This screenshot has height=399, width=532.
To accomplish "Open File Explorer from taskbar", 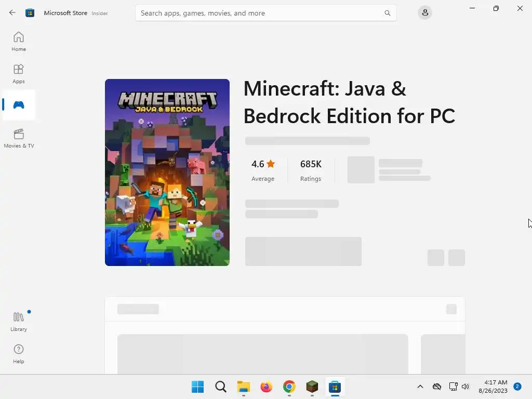I will coord(243,387).
